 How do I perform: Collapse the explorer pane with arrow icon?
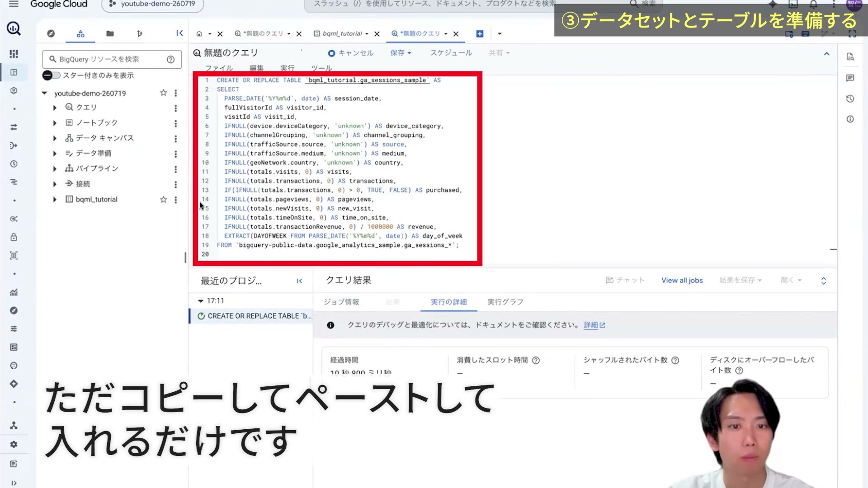tap(179, 33)
